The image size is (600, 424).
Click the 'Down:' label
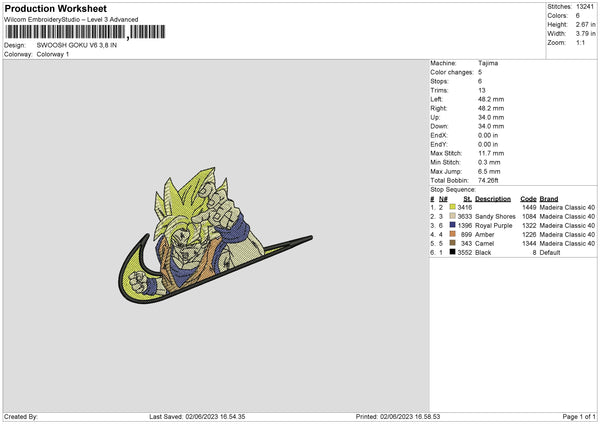[x=439, y=126]
